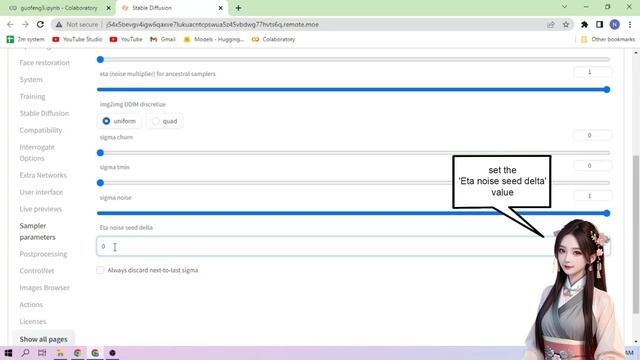Open the Other bookmarks folder
The width and height of the screenshot is (640, 360).
(608, 39)
